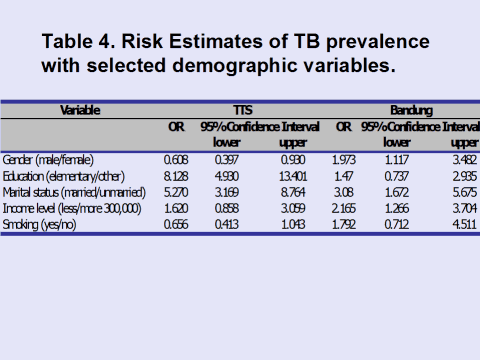Click the slide title Table 4 heading
Viewport: 480px width, 360px height.
[235, 53]
